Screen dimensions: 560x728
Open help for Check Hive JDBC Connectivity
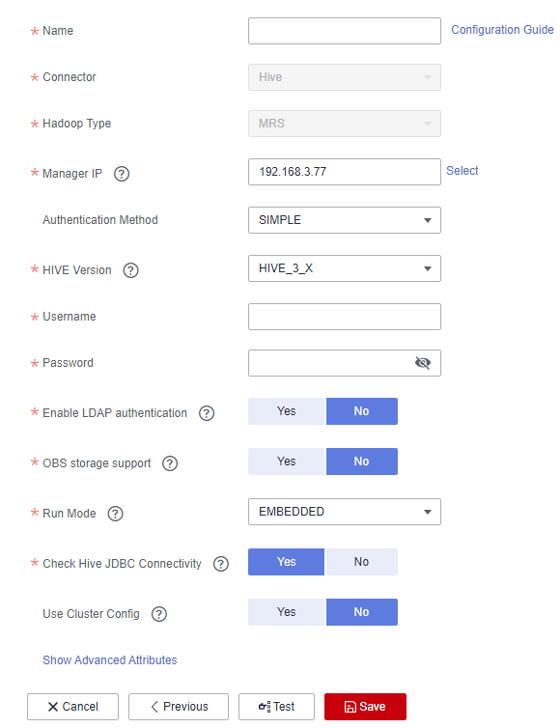click(x=221, y=564)
